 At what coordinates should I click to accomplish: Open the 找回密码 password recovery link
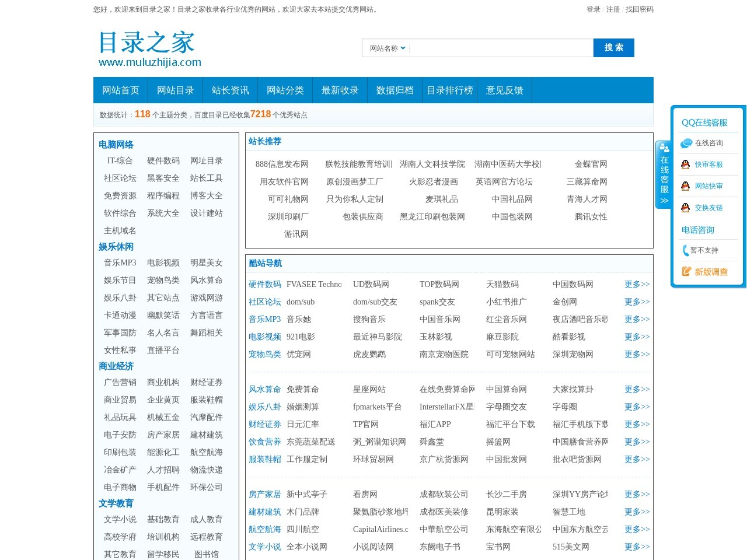(639, 10)
